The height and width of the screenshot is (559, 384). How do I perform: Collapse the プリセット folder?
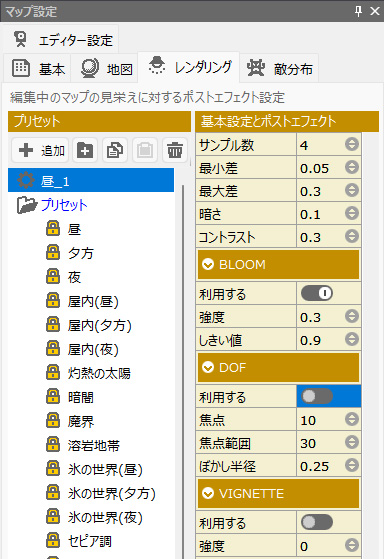click(27, 205)
